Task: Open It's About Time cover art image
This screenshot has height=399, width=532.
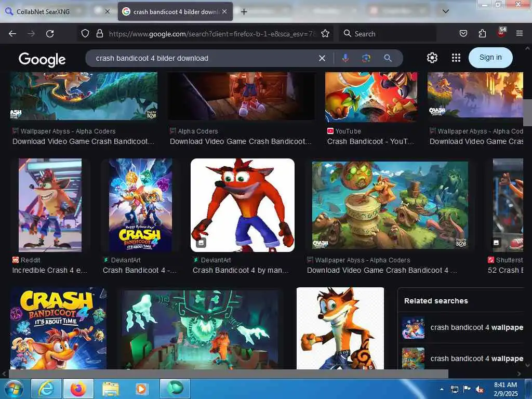Action: coord(58,328)
